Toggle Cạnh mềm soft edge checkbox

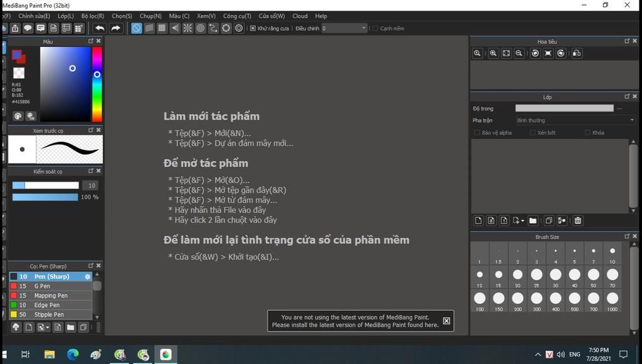pos(375,28)
